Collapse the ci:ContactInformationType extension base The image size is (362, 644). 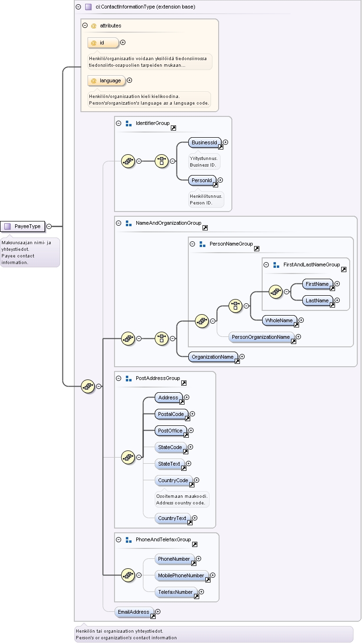click(78, 7)
